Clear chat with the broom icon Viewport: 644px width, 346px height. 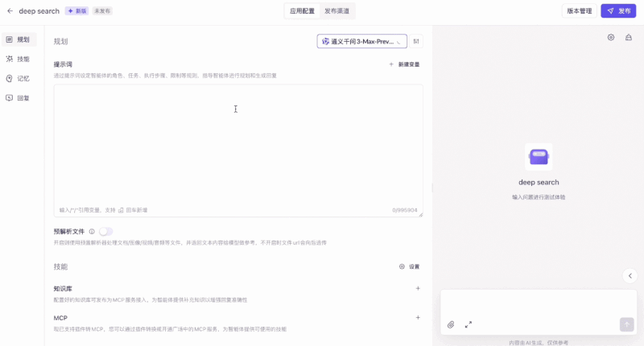[x=629, y=37]
